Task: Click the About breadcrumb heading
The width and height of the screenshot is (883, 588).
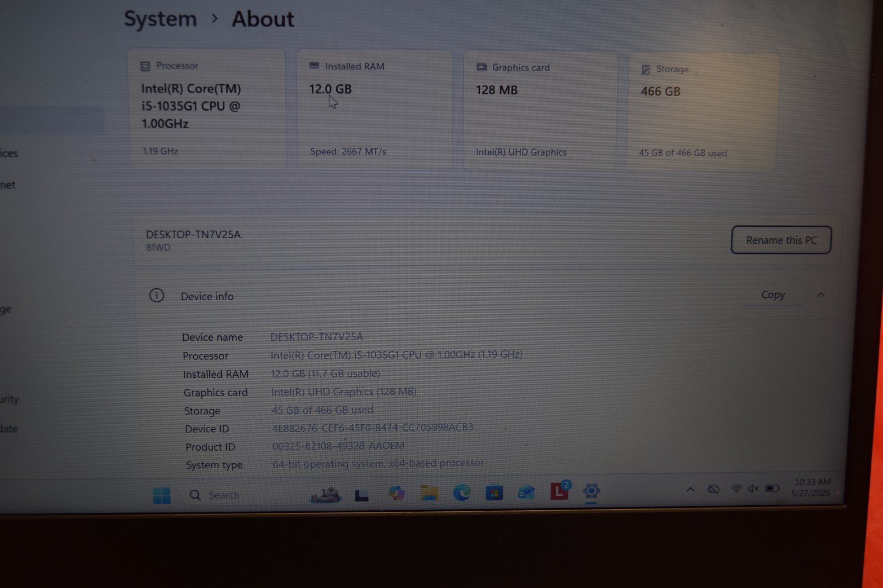Action: click(263, 19)
